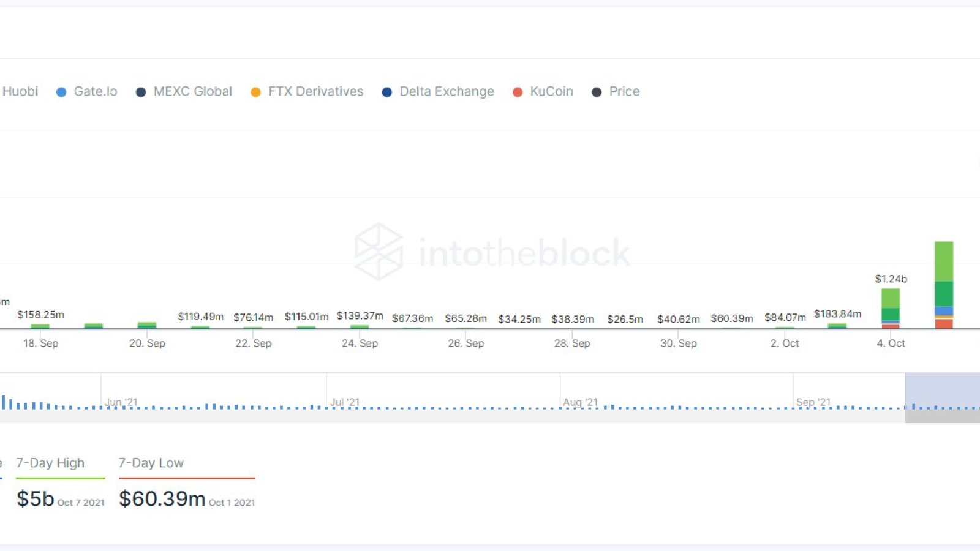Click the $67.36m bar label

[x=412, y=318]
